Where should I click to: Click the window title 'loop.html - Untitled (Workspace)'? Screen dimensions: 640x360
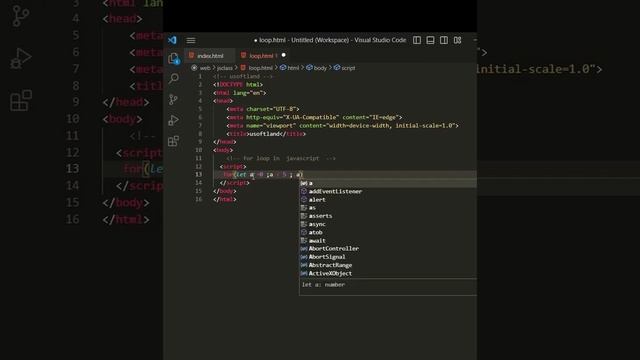(304, 40)
